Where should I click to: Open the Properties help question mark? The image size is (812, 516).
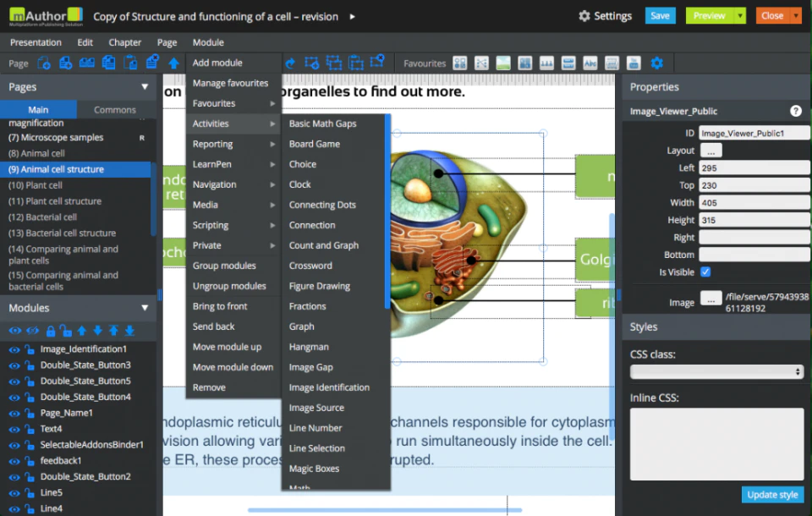[x=795, y=111]
